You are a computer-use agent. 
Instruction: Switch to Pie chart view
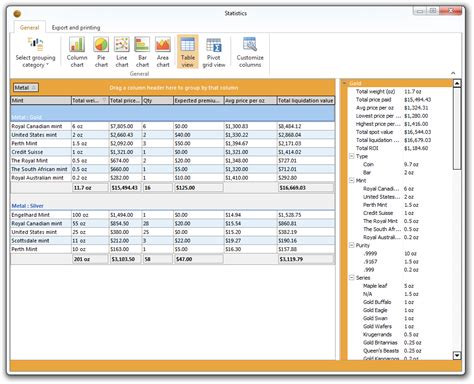101,52
